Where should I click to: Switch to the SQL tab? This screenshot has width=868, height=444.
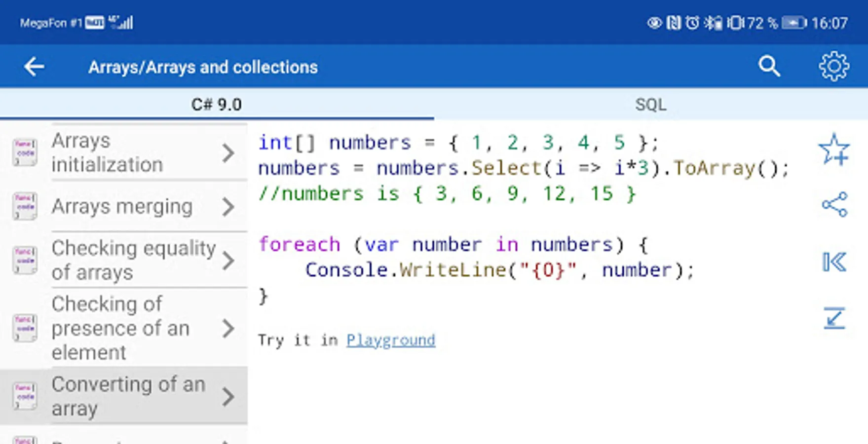click(x=651, y=104)
